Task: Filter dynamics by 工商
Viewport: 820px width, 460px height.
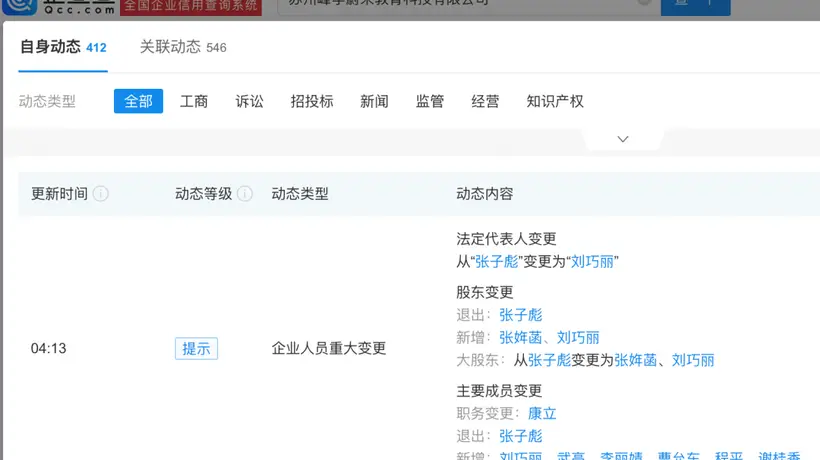Action: [193, 101]
